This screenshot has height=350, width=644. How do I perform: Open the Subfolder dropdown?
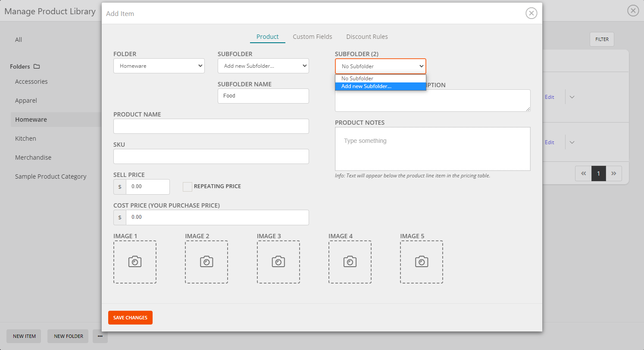(263, 66)
